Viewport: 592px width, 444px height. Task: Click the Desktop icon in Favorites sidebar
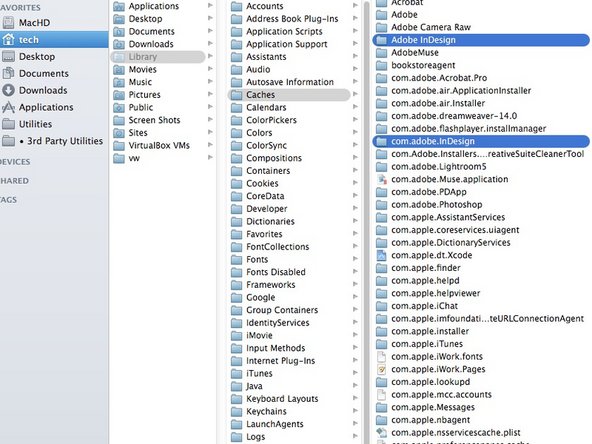click(8, 57)
